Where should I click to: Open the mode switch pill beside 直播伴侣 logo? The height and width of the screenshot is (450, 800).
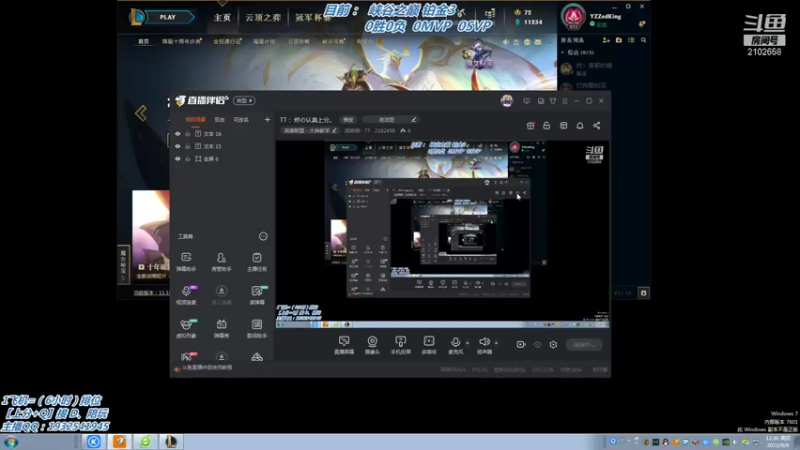click(244, 101)
